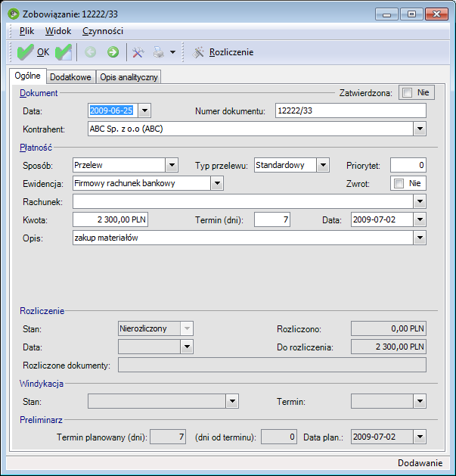Screen dimensions: 456x476
Task: Expand the Windykacja Termin dropdown
Action: (x=420, y=401)
